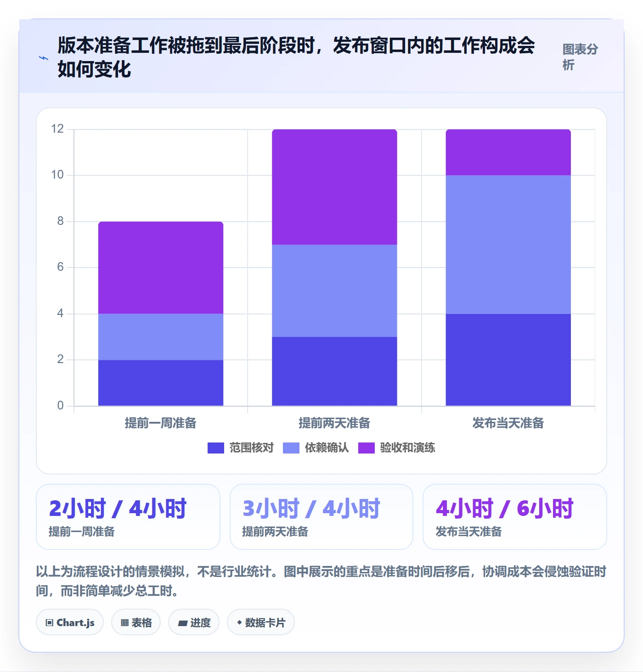The image size is (643, 672).
Task: Select the 验收和演练 segment of the 提前一周准备 bar
Action: tap(161, 268)
